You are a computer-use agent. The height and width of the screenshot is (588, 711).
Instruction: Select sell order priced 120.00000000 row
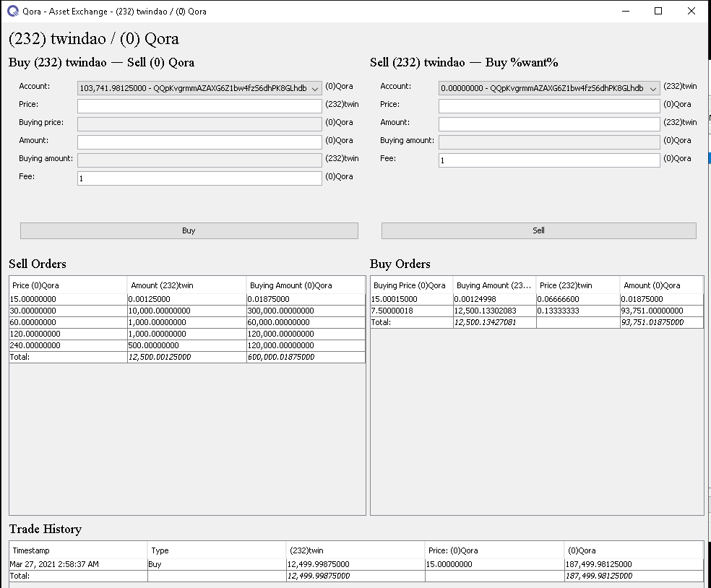187,334
